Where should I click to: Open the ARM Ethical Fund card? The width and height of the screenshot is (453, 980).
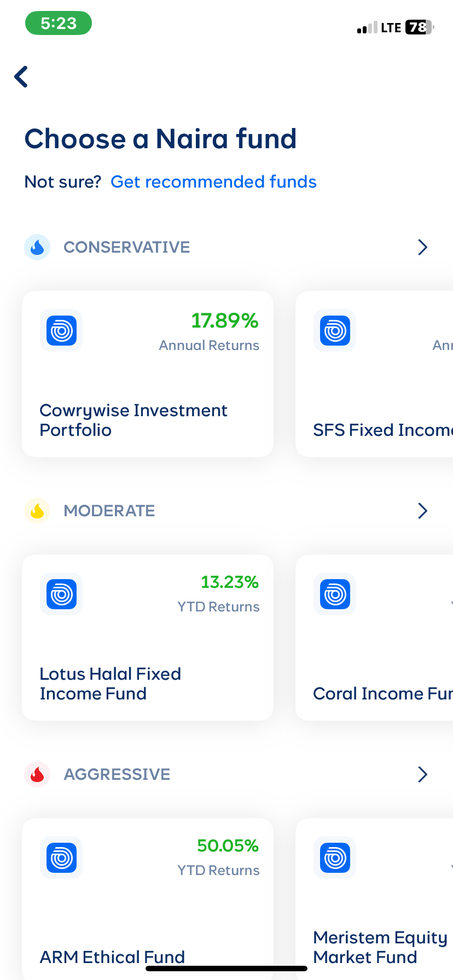click(x=147, y=897)
